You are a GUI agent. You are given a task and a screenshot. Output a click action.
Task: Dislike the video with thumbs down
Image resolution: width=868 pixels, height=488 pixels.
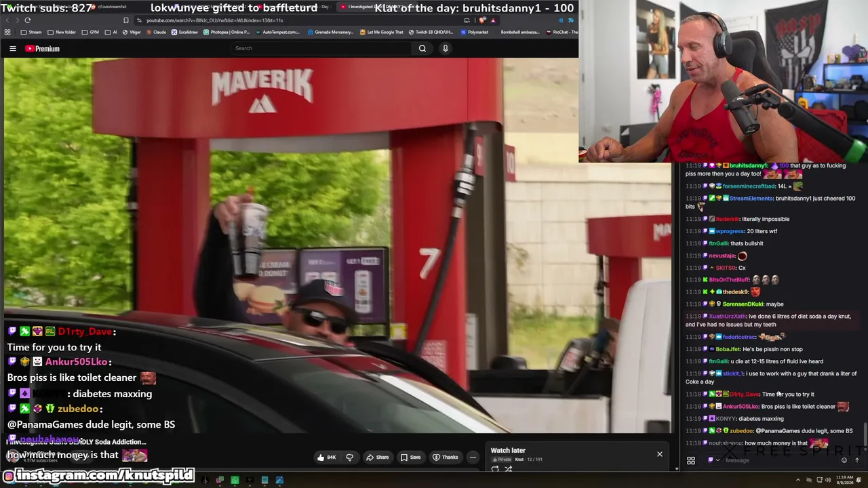(350, 457)
